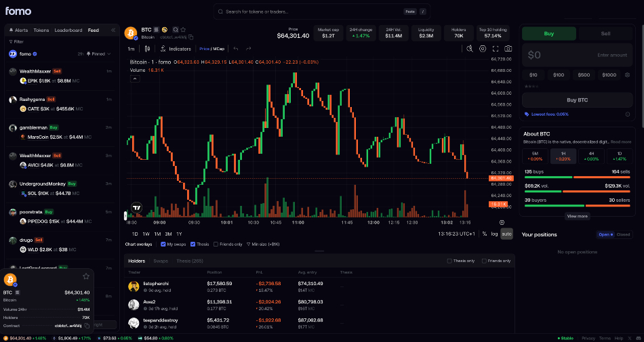Screen dimensions: 644x342
Task: Focus the token search field
Action: pos(322,12)
